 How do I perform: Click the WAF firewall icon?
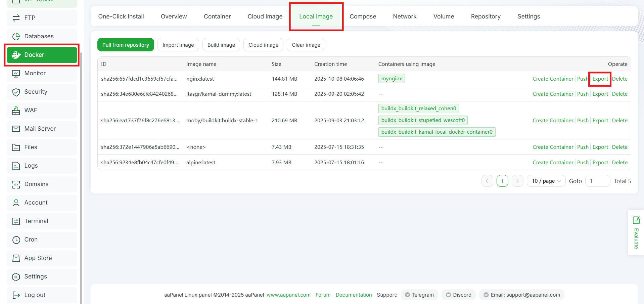16,110
